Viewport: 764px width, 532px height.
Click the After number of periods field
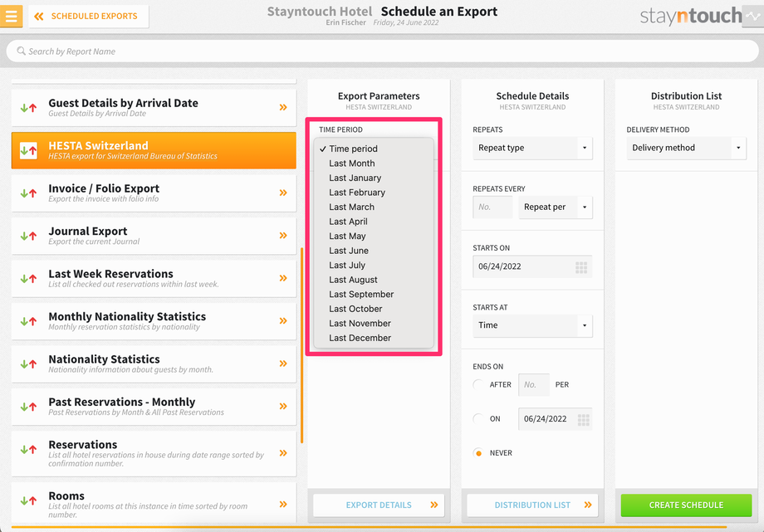tap(534, 385)
